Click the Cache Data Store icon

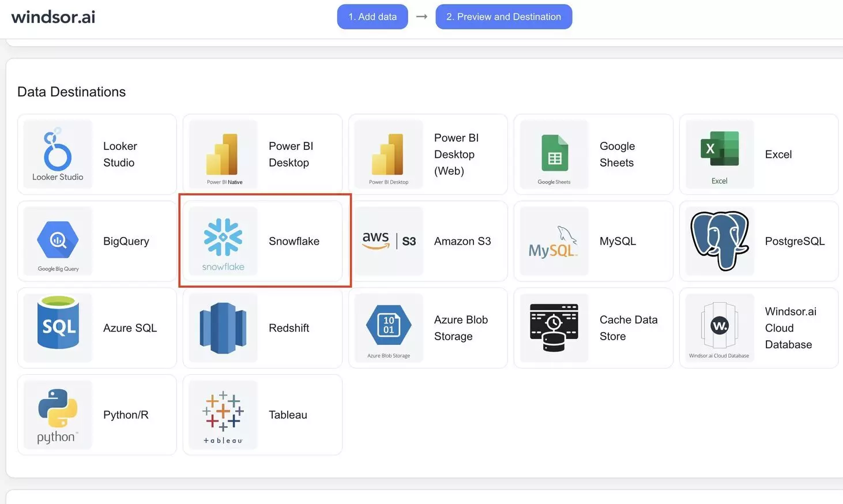pyautogui.click(x=554, y=328)
